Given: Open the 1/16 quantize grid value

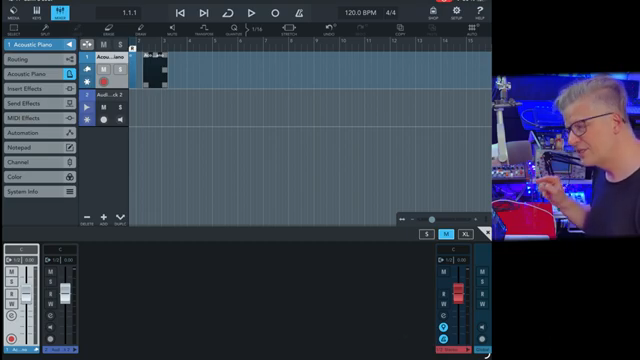Looking at the screenshot, I should tap(257, 29).
